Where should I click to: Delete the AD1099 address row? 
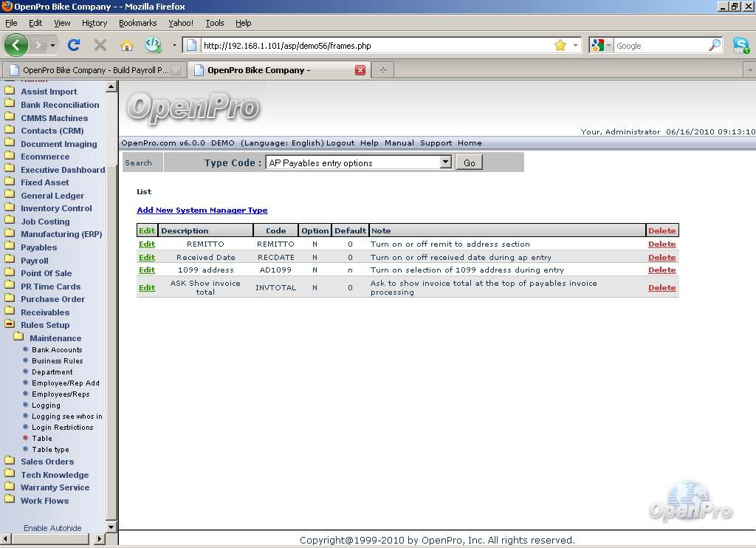[661, 270]
